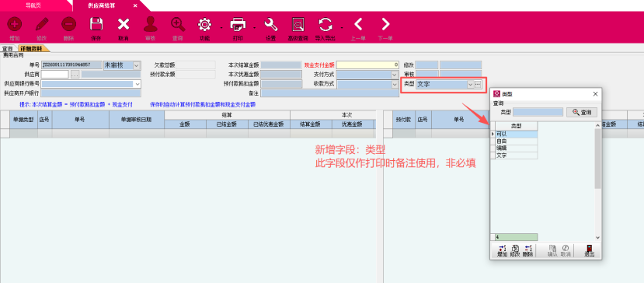644x283 pixels.
Task: Click the 优惠金额 column header
Action: (353, 124)
